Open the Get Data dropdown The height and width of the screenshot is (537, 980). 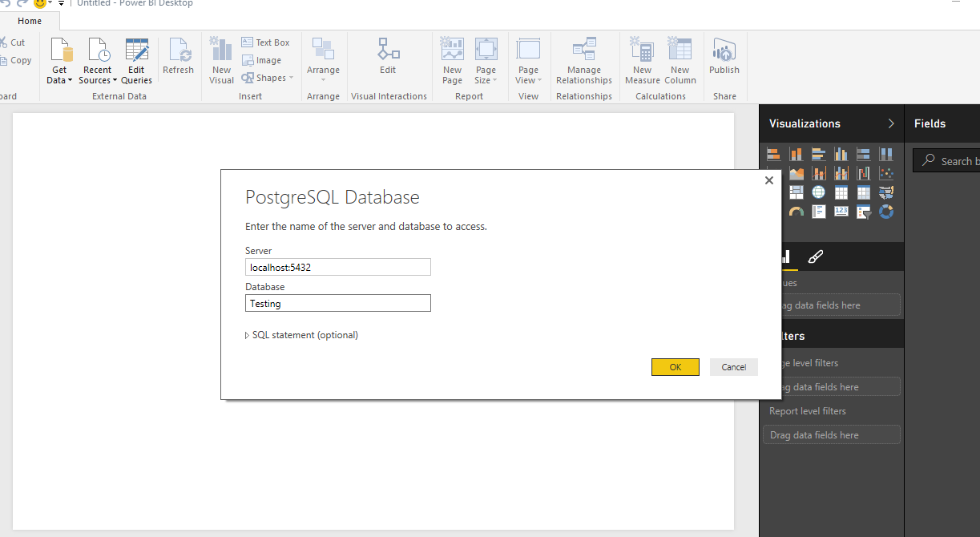click(59, 75)
